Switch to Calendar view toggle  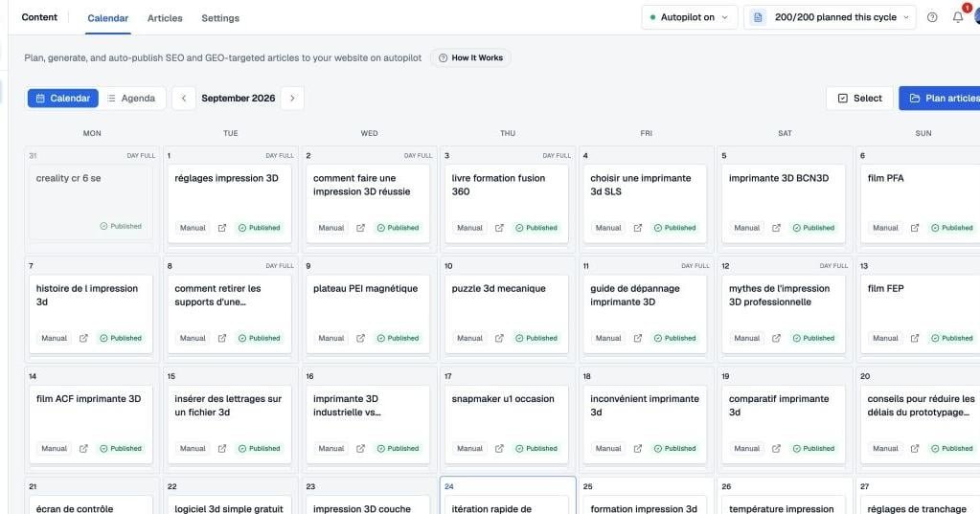pos(63,98)
